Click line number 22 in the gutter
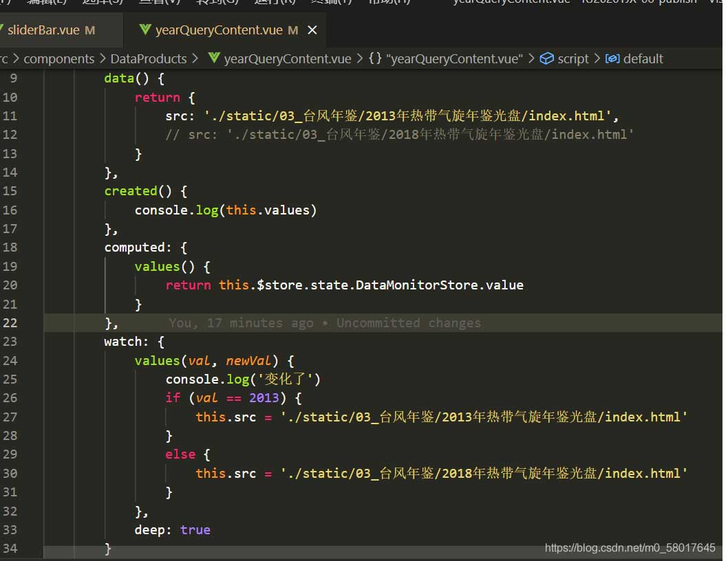Screen dimensions: 728x561 coord(10,323)
